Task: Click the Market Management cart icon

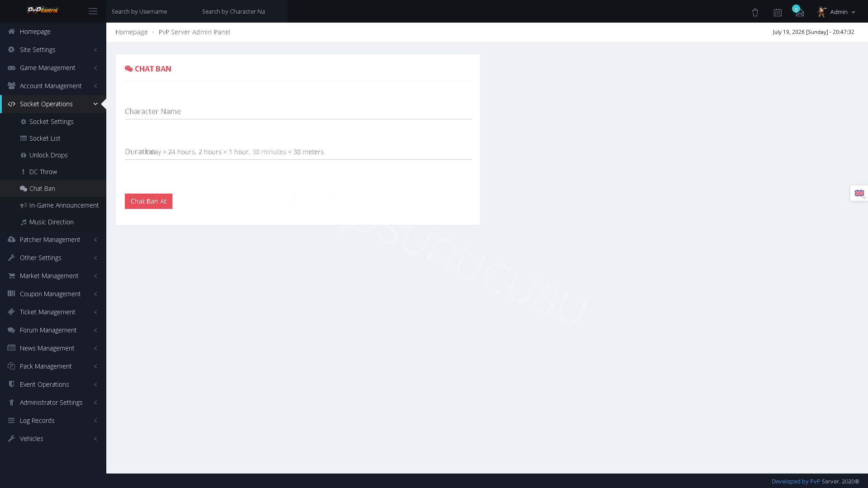Action: pos(11,276)
